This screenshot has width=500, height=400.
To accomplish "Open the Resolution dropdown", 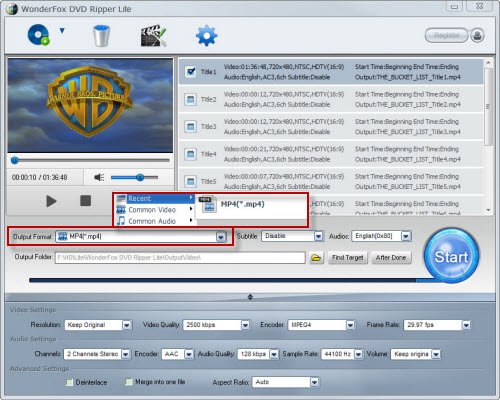I will (127, 325).
